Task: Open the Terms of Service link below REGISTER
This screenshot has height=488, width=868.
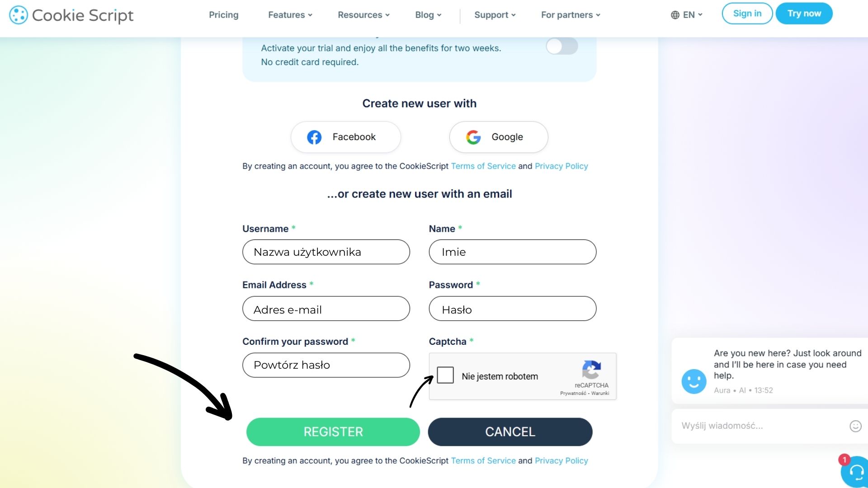Action: click(x=483, y=460)
